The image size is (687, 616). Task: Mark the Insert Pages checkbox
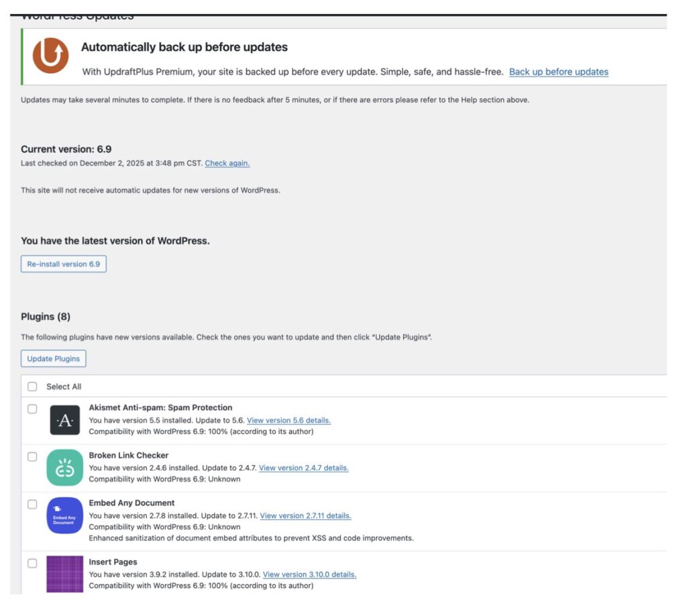tap(32, 563)
